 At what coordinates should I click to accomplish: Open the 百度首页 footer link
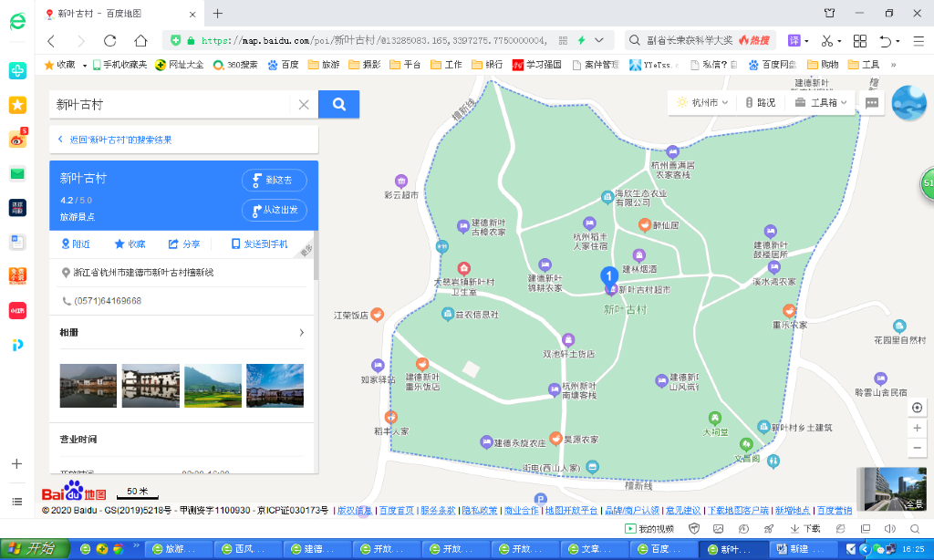pyautogui.click(x=396, y=511)
